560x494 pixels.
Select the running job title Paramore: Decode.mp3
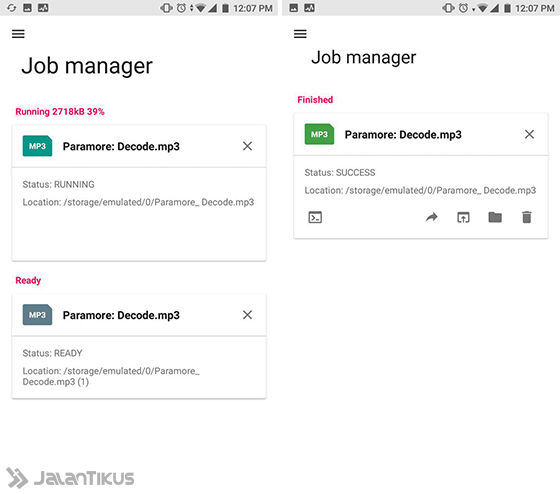[121, 146]
